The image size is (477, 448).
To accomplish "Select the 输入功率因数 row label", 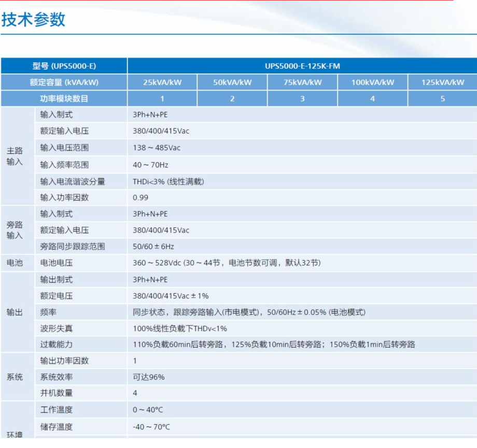I will [x=64, y=197].
